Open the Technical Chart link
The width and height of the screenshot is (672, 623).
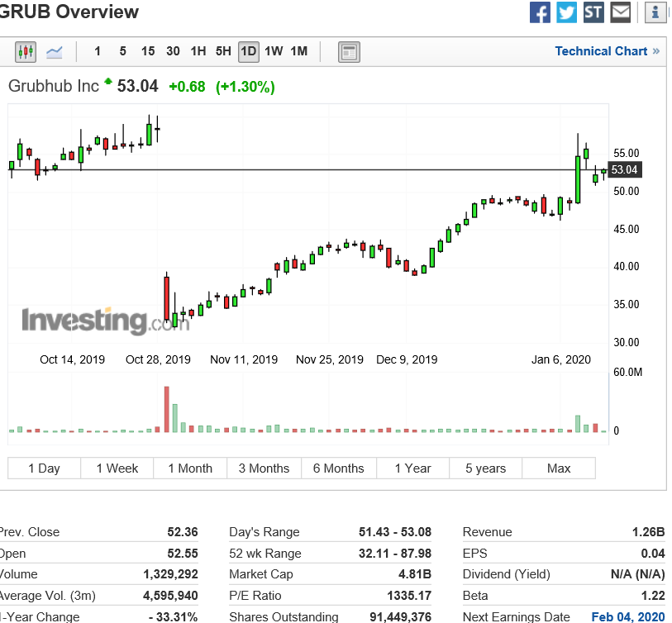pos(607,51)
